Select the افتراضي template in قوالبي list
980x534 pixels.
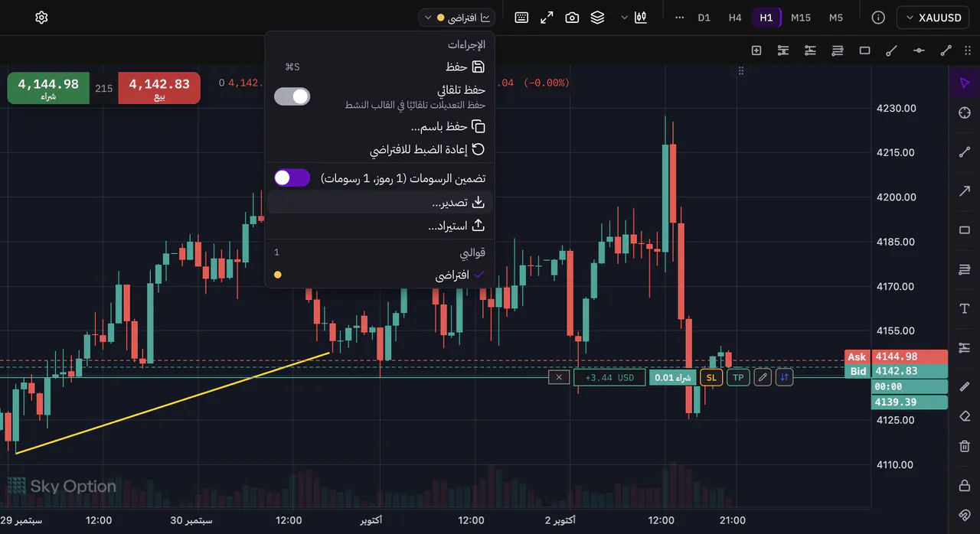(x=380, y=275)
